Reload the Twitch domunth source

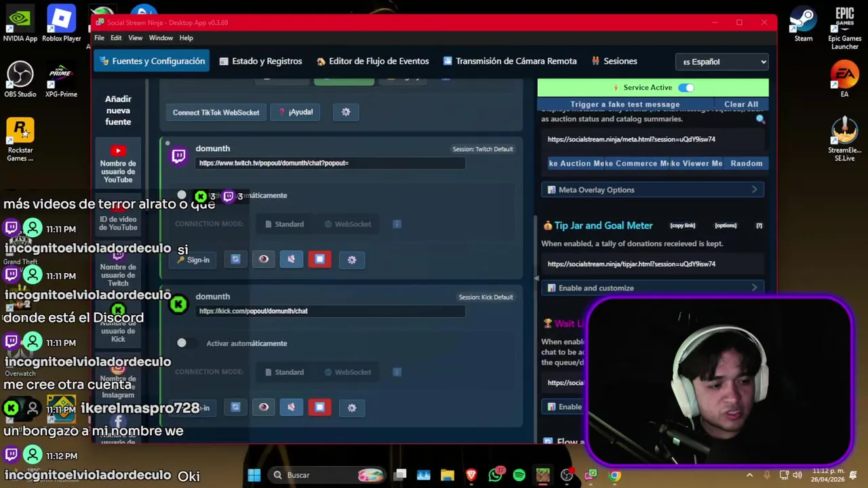tap(235, 259)
